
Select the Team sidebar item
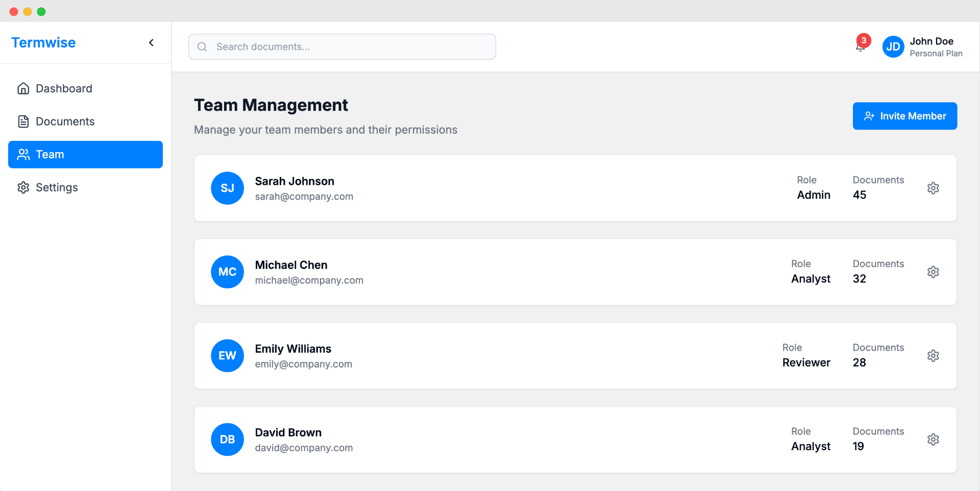click(85, 154)
